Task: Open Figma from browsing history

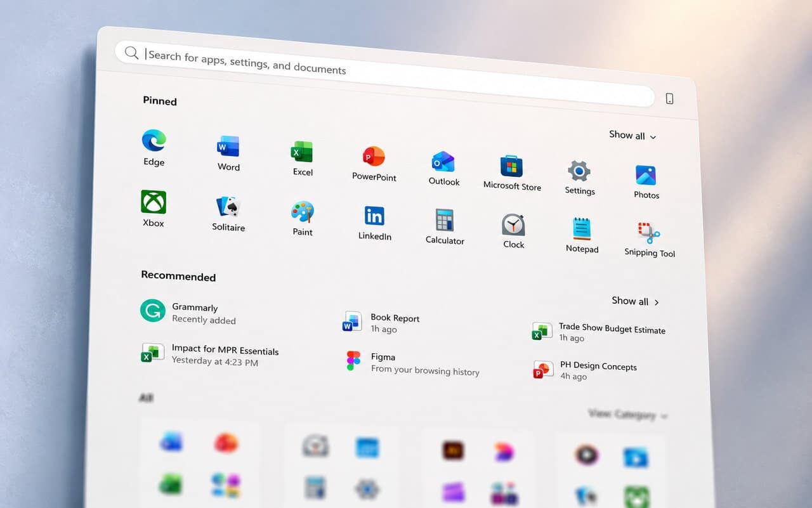Action: coord(412,363)
